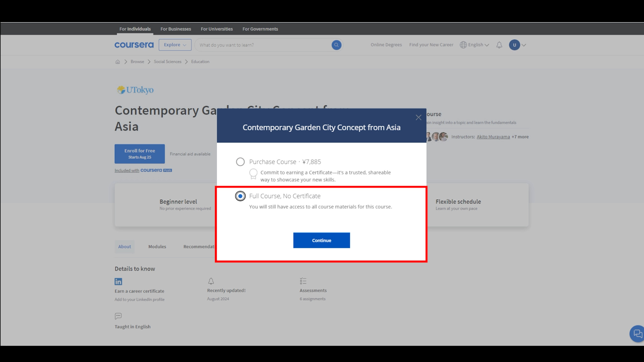Click the bell icon under Recently Updated
The width and height of the screenshot is (644, 362).
[x=211, y=281]
